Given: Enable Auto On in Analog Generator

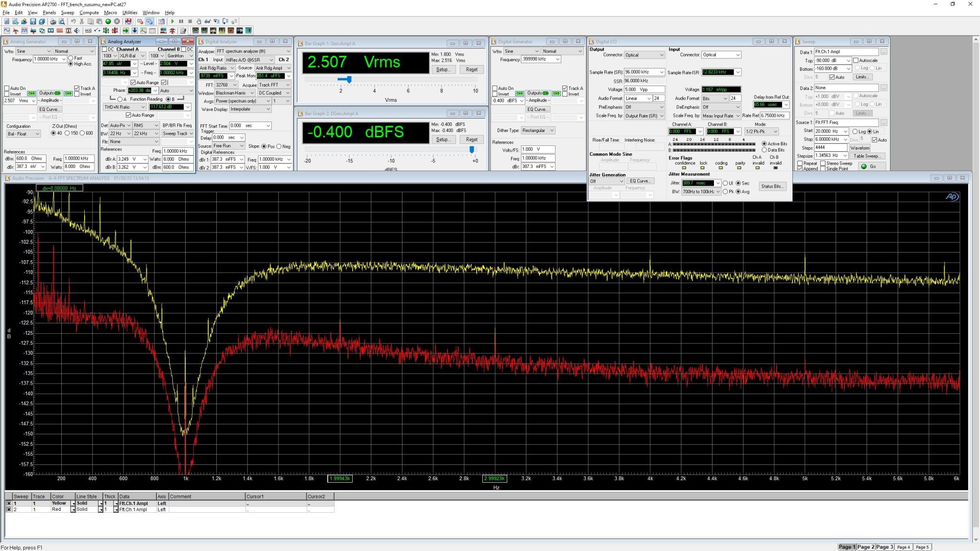Looking at the screenshot, I should (x=7, y=88).
